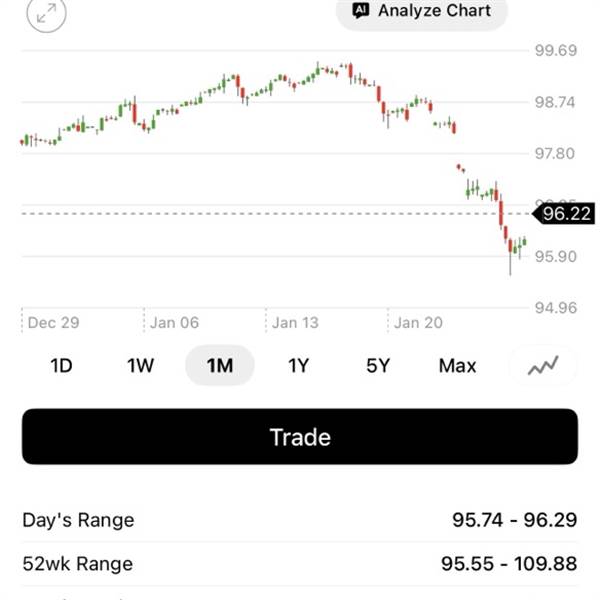This screenshot has height=600, width=600.
Task: Select the Jan 13 date marker
Action: 295,323
